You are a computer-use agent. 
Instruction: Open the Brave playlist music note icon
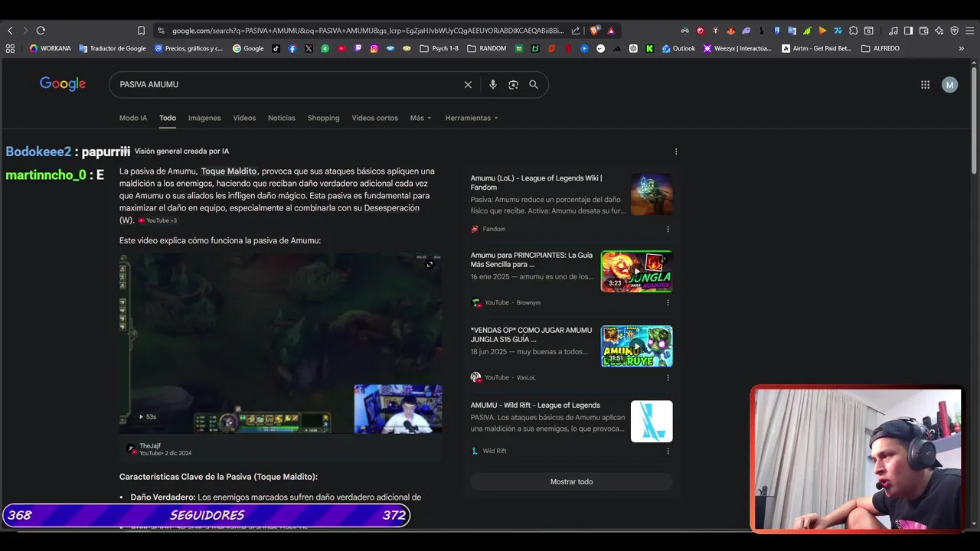click(893, 31)
